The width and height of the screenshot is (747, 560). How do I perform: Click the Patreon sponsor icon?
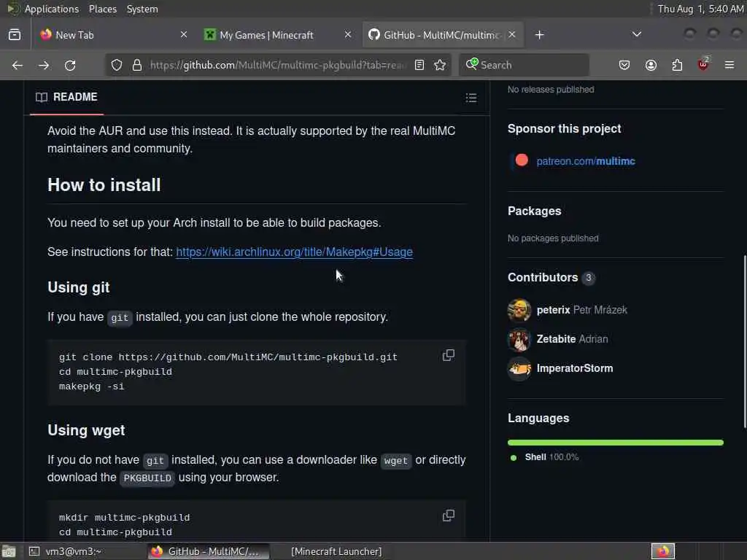pos(522,160)
